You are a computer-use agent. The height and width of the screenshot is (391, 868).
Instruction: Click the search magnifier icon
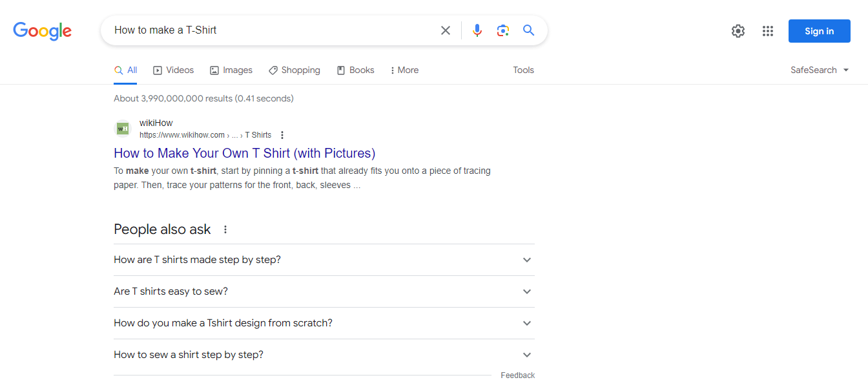coord(528,30)
